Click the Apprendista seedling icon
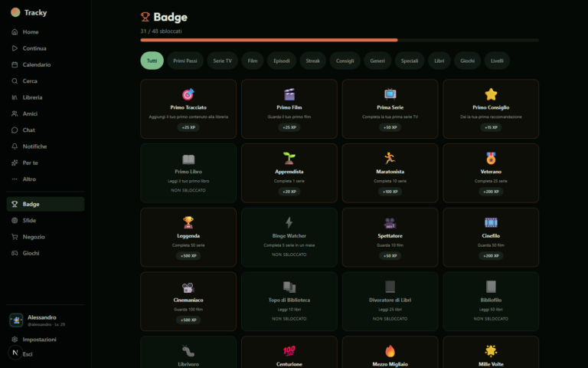 (289, 159)
